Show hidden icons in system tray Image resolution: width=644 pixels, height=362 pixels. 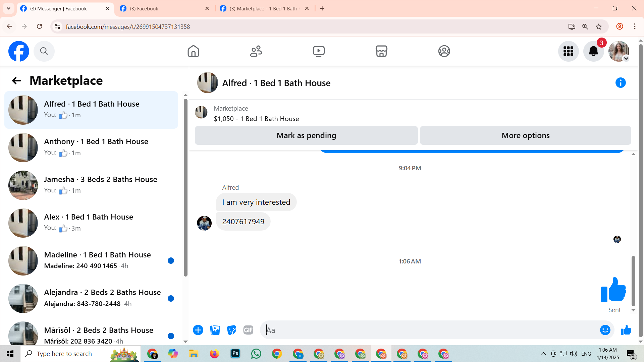point(543,354)
